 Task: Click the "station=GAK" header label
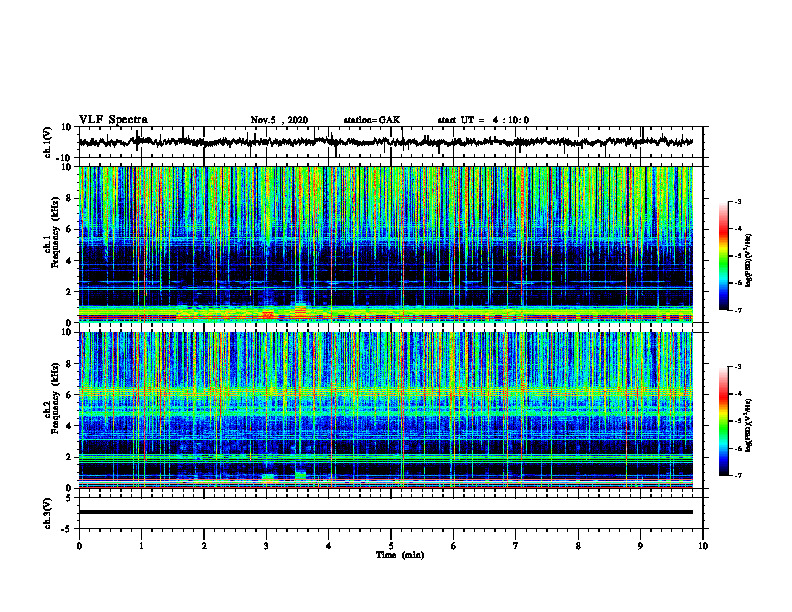pos(372,120)
